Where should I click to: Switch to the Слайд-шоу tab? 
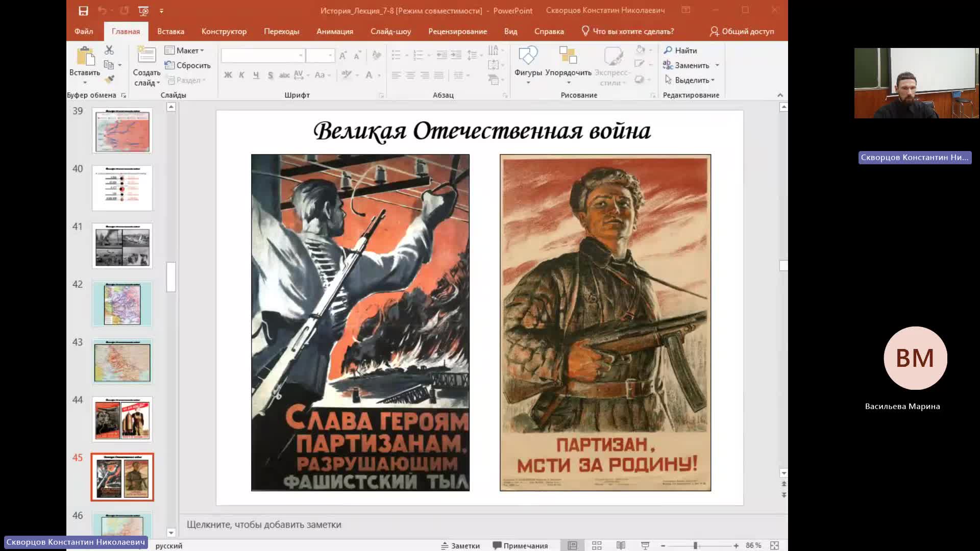[390, 31]
